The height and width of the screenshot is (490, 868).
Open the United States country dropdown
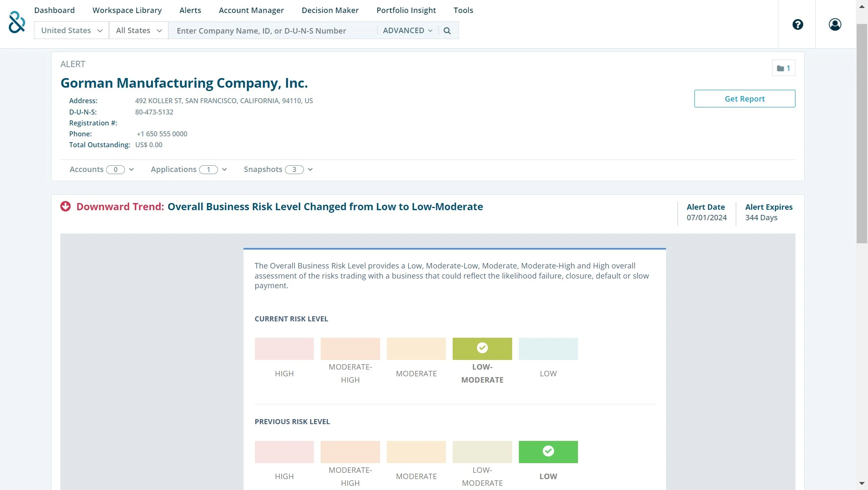(x=71, y=31)
